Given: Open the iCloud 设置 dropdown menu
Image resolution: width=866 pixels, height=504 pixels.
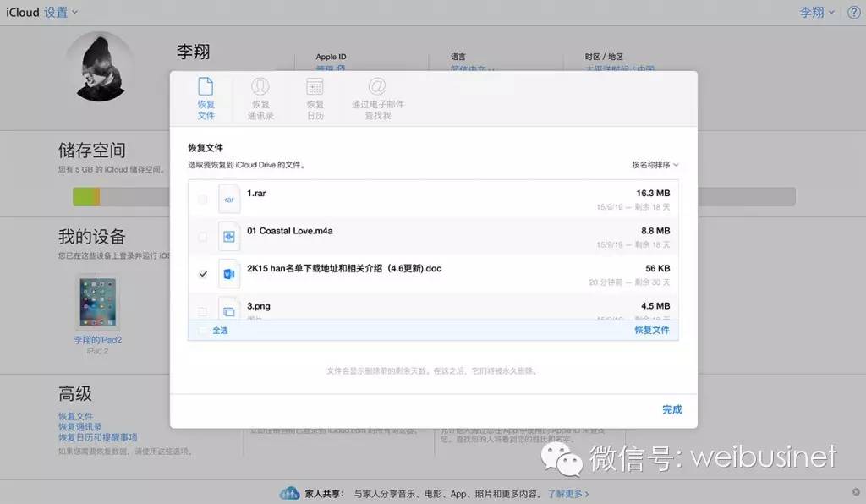Looking at the screenshot, I should click(60, 12).
